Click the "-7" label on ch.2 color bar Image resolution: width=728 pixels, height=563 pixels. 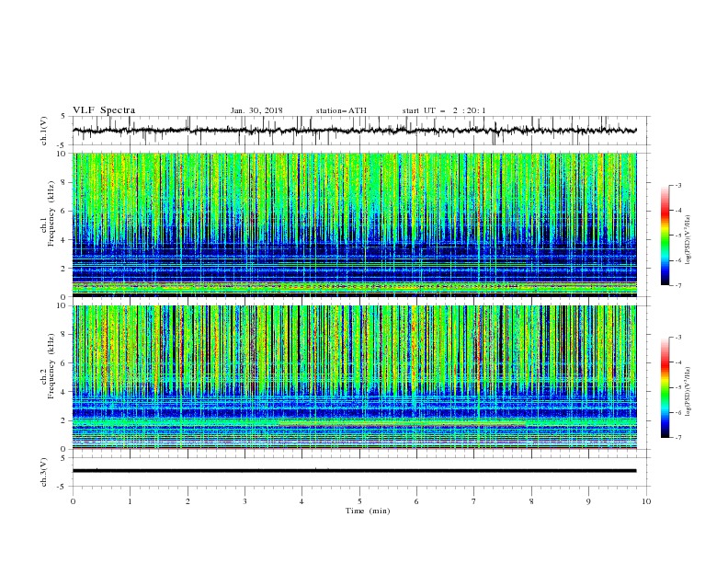[x=677, y=438]
